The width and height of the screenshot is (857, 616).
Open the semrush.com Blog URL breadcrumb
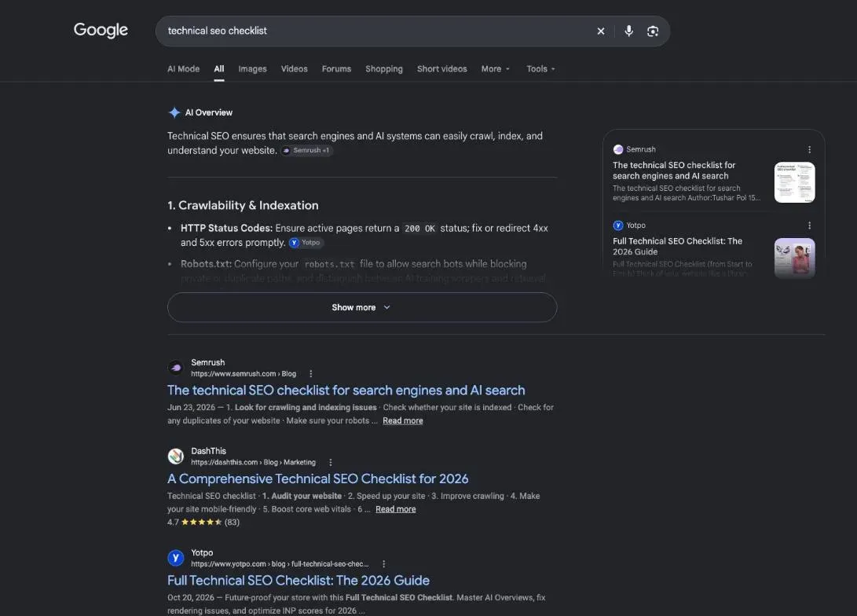(x=244, y=374)
